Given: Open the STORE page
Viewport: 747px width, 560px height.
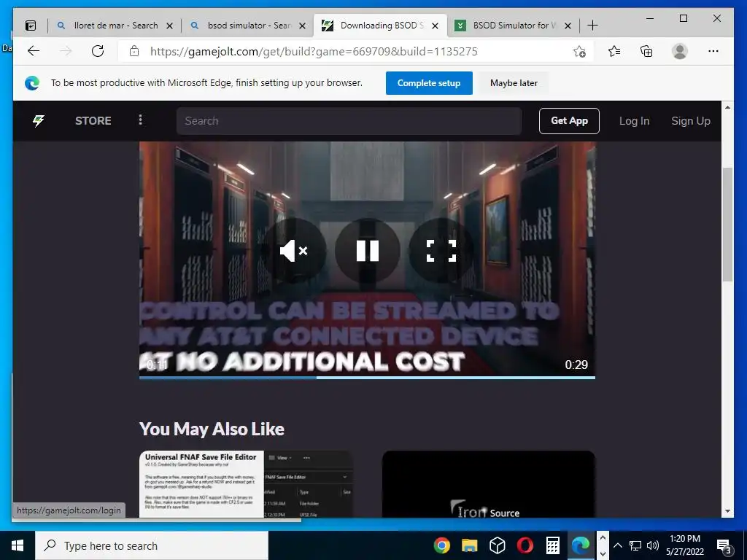Looking at the screenshot, I should coord(93,121).
